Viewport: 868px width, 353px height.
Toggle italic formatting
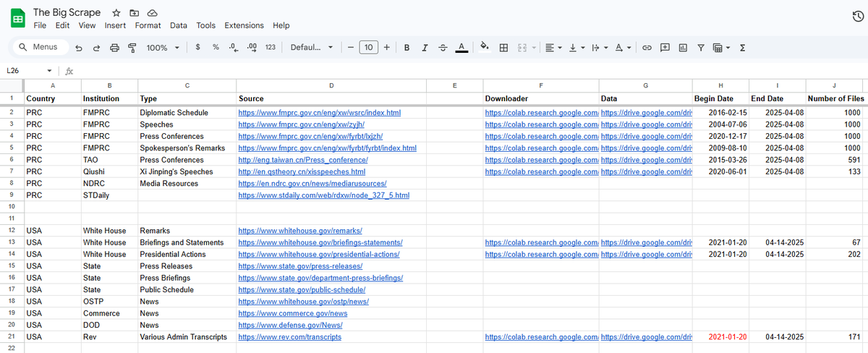pos(425,48)
